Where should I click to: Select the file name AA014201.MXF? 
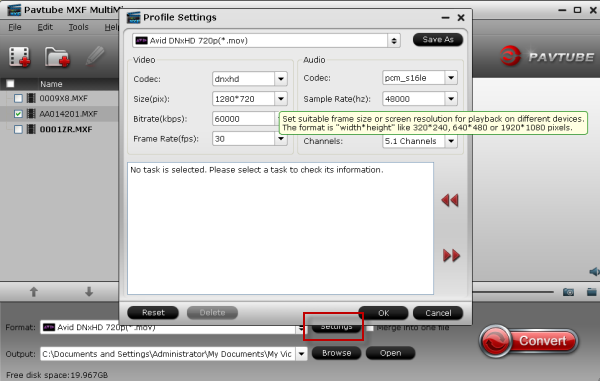pos(68,114)
